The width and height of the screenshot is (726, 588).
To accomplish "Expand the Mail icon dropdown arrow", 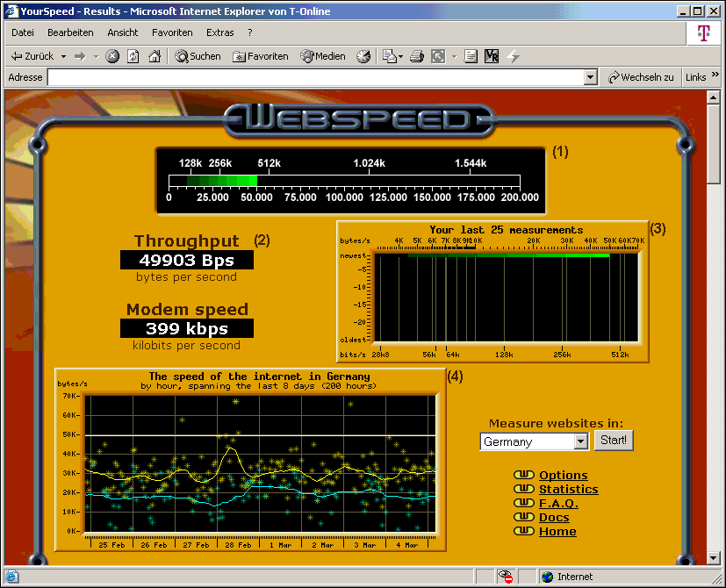I will (400, 56).
